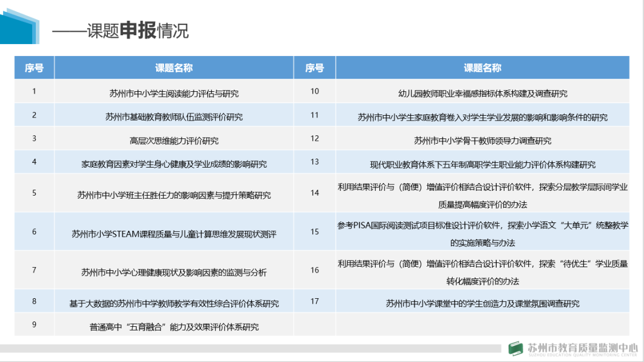Select 基于大数据的苏州市中学教师 topic text
Viewport: 644px width, 362px height.
(x=174, y=304)
